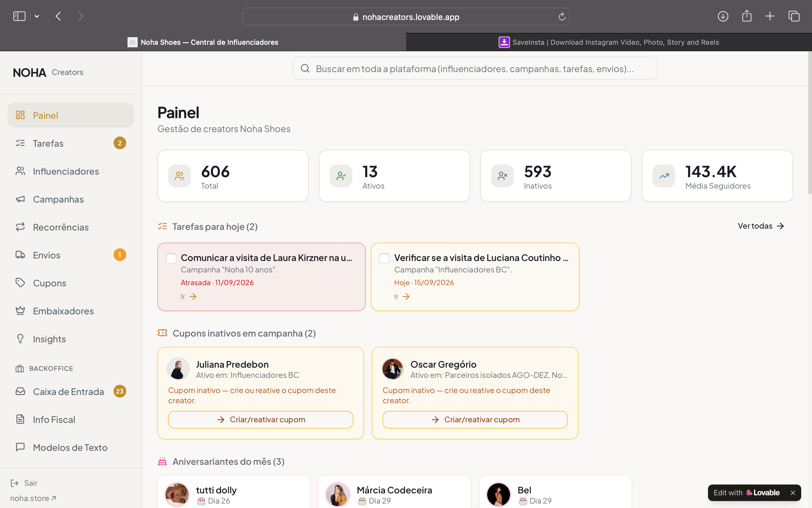Open Envios in the sidebar

pos(70,255)
